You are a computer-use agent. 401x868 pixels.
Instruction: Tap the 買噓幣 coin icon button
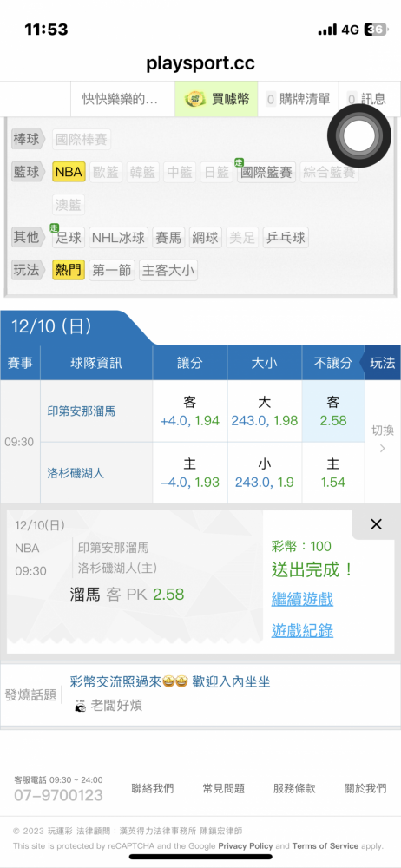216,99
